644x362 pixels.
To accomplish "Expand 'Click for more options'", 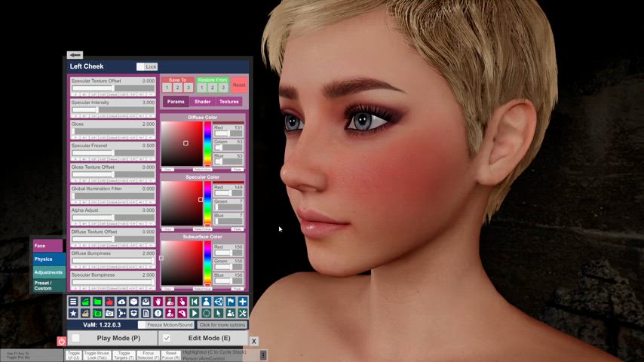I will [x=222, y=325].
